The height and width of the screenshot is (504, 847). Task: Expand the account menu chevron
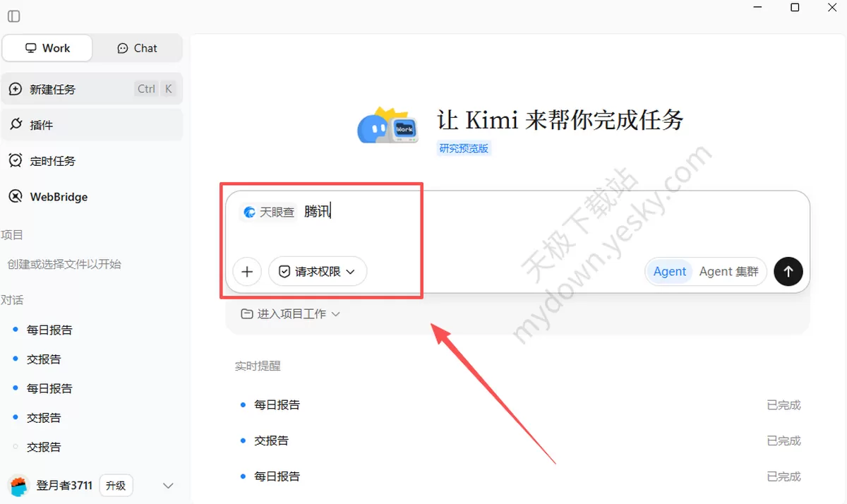pos(168,486)
